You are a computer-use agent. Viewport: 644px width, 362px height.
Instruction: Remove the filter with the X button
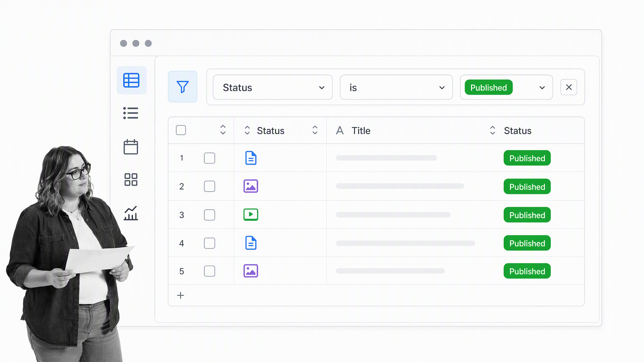(569, 87)
